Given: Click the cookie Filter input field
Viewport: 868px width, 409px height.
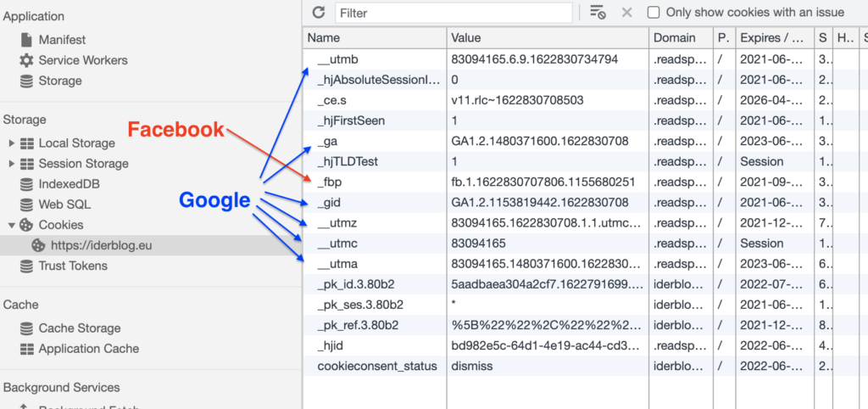Looking at the screenshot, I should tap(453, 13).
